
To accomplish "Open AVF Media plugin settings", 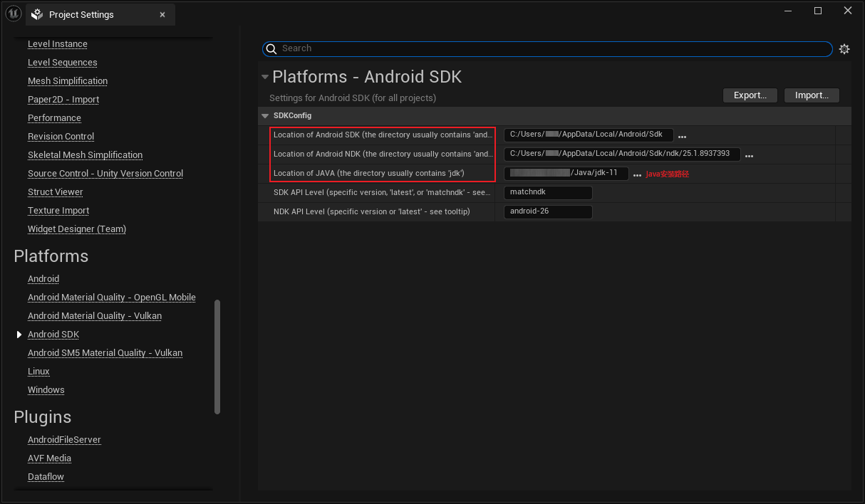I will pyautogui.click(x=49, y=458).
